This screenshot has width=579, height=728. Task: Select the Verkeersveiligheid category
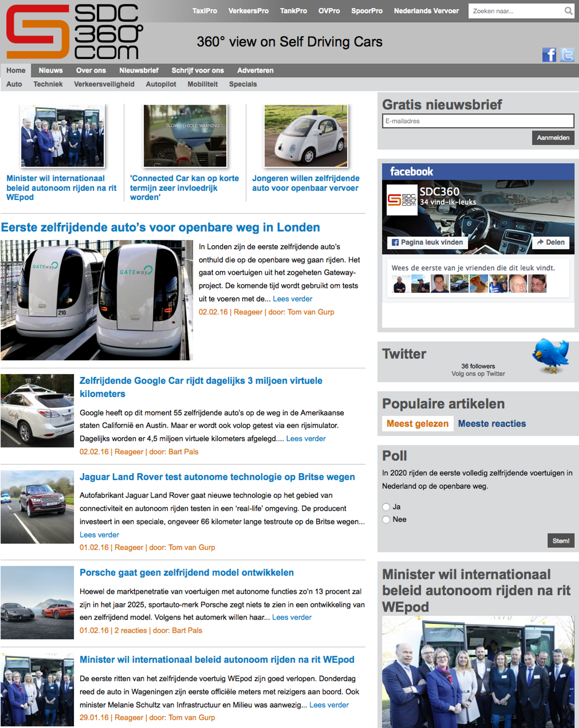click(104, 84)
